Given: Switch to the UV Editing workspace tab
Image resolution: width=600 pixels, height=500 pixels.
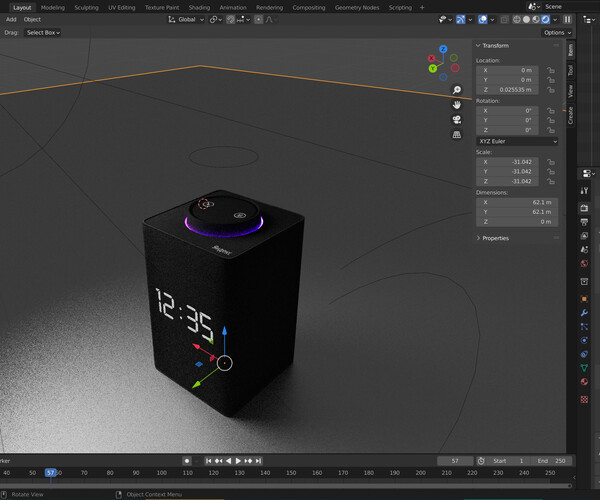Looking at the screenshot, I should (x=122, y=8).
